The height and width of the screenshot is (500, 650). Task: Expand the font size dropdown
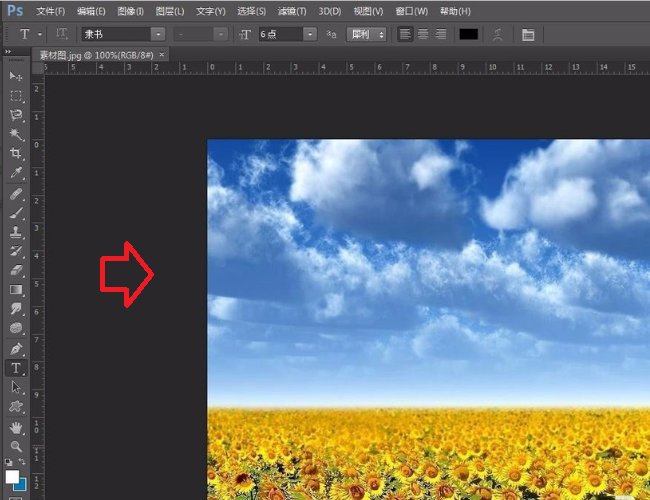(x=310, y=34)
